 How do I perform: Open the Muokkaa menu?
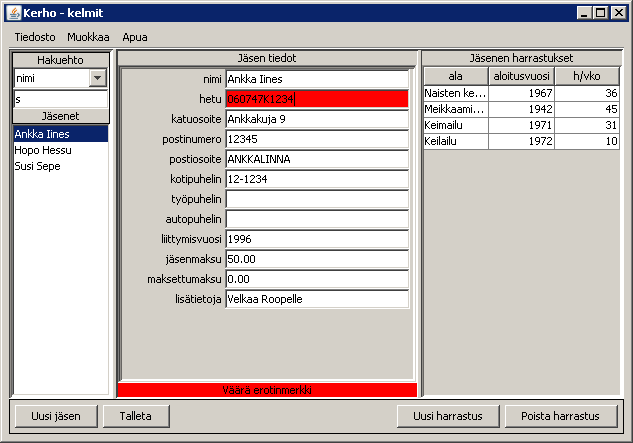88,36
